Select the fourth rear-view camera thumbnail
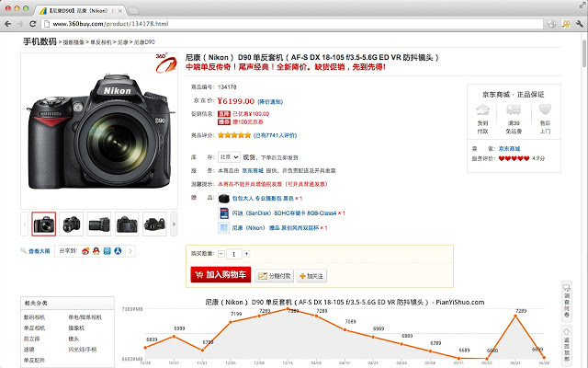The image size is (588, 368). (x=127, y=224)
